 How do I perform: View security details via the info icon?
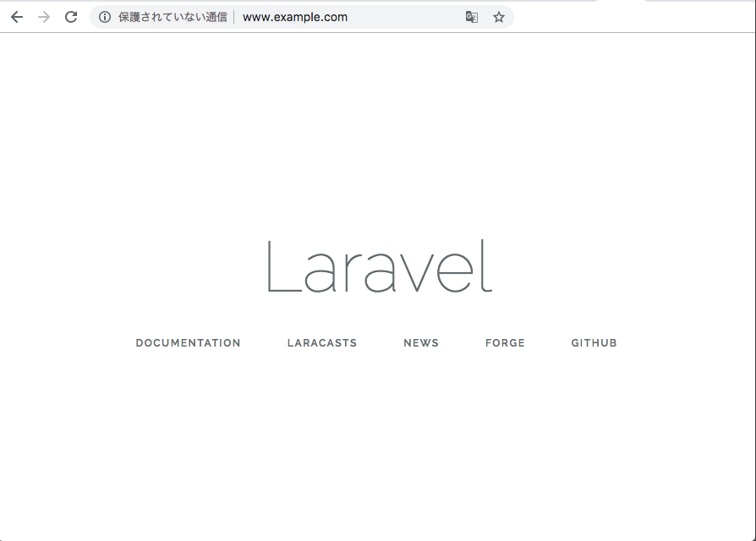(x=103, y=16)
